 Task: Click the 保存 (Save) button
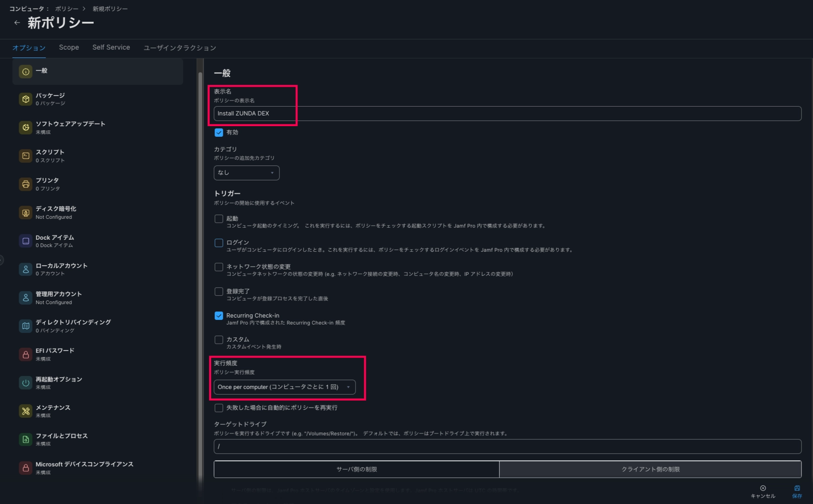pos(797,491)
